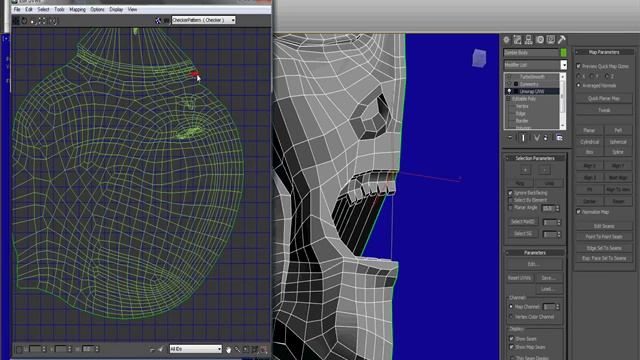Select the Pan hand tool in UV editor
The image size is (640, 360).
tap(229, 349)
